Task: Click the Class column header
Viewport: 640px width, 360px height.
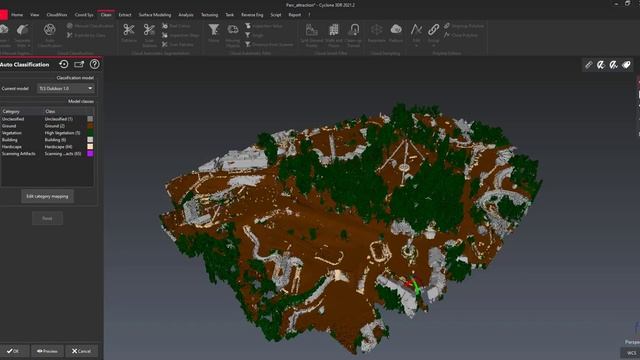Action: [x=69, y=111]
